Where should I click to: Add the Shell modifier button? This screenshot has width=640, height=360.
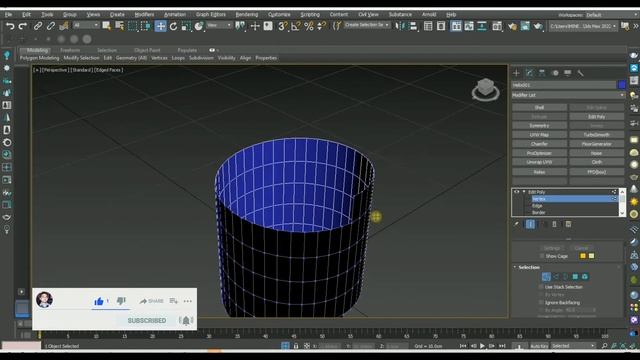point(540,107)
